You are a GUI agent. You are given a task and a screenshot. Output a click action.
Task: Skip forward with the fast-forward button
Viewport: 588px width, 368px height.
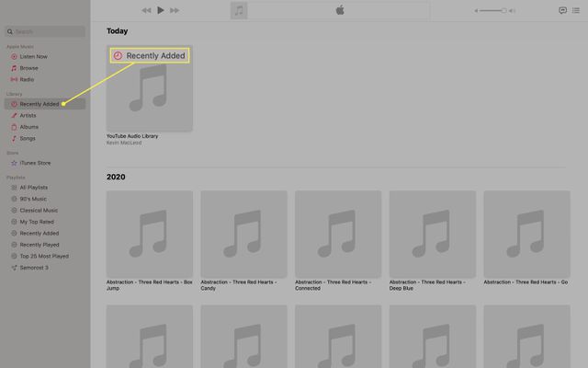tap(175, 10)
